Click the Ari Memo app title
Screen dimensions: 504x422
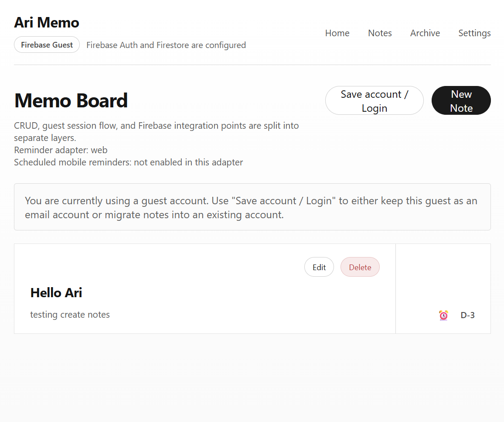[x=47, y=23]
